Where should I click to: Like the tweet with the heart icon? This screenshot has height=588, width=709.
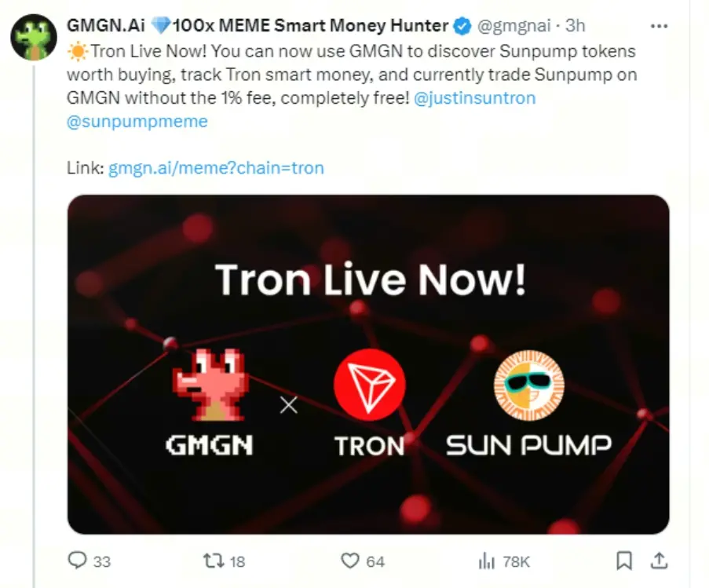[349, 561]
